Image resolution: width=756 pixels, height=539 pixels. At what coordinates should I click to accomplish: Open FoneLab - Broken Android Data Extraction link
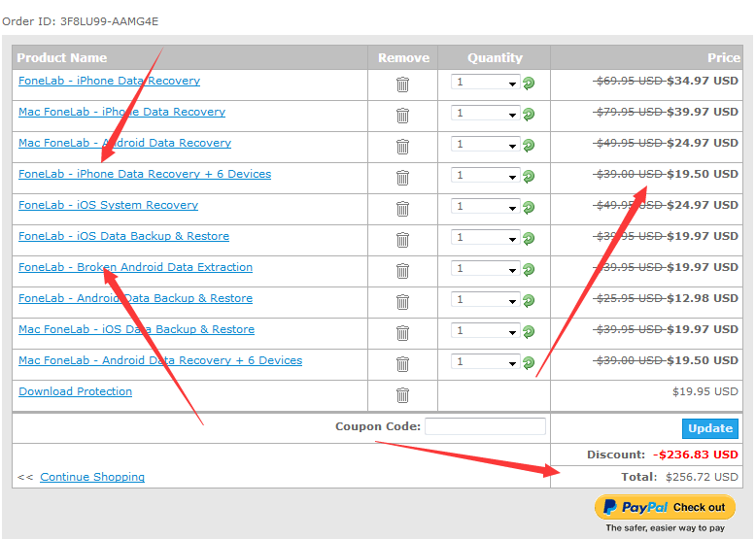click(135, 267)
